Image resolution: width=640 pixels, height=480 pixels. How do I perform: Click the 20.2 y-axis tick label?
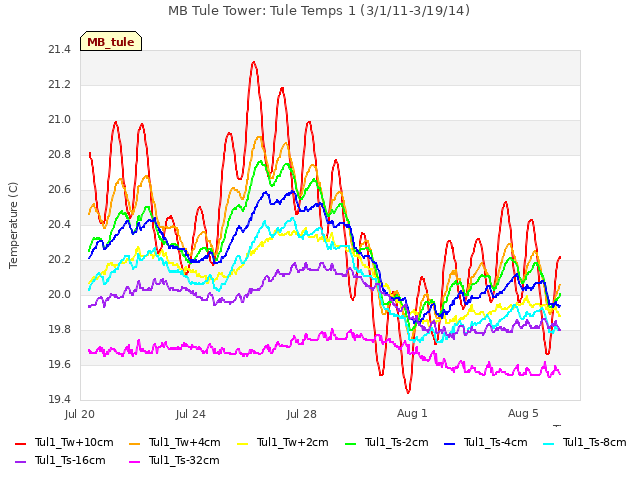click(x=59, y=260)
